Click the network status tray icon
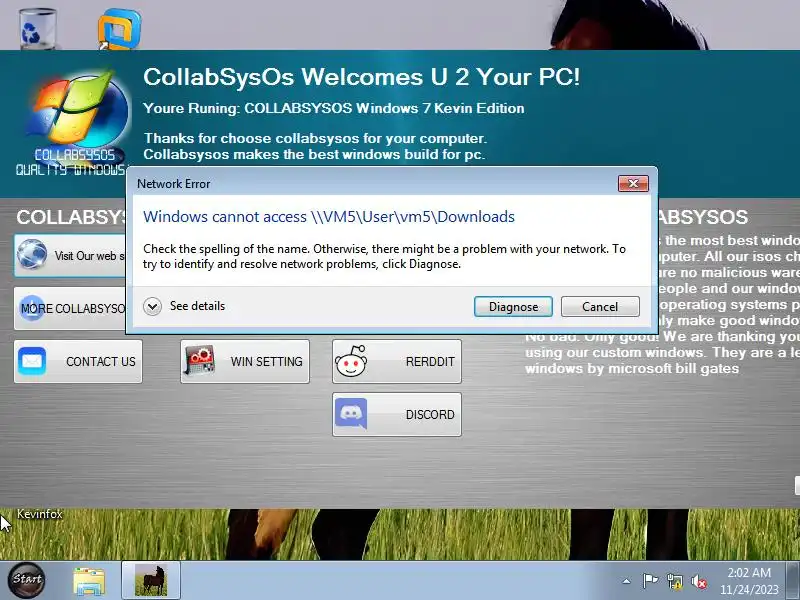This screenshot has width=800, height=600. 674,581
